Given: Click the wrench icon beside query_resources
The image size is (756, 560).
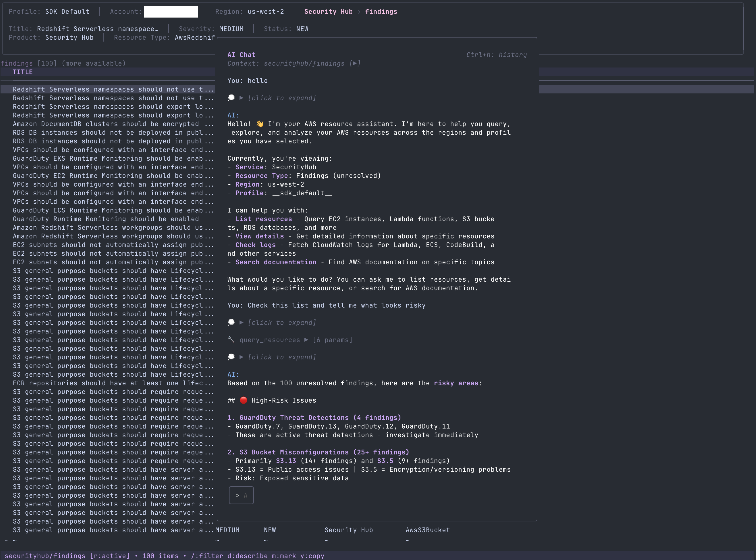Looking at the screenshot, I should pos(232,340).
